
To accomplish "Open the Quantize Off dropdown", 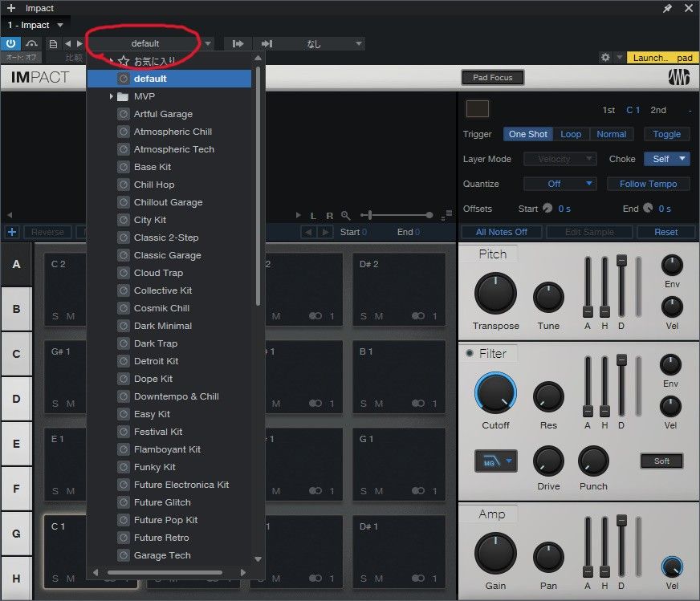I will tap(560, 184).
